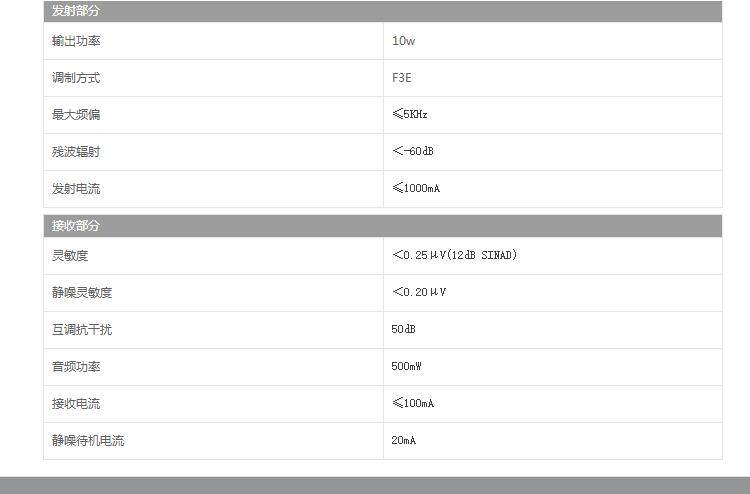The height and width of the screenshot is (494, 750).
Task: Click the <-60dB value cell
Action: click(413, 152)
